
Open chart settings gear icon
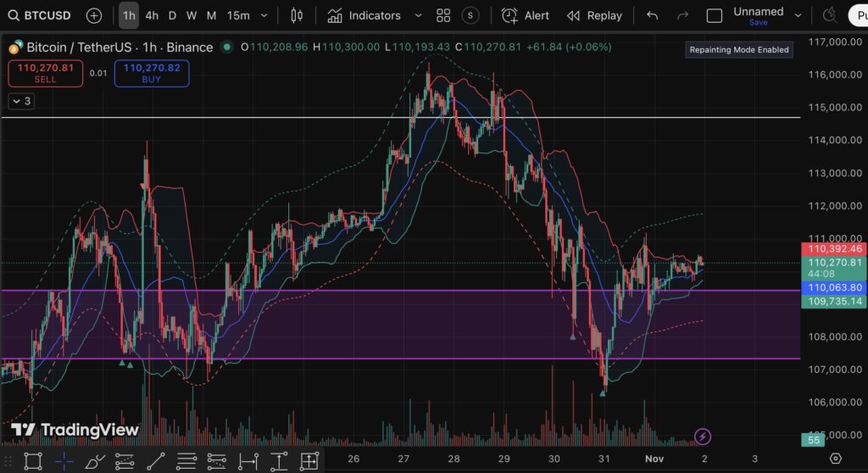(x=835, y=459)
